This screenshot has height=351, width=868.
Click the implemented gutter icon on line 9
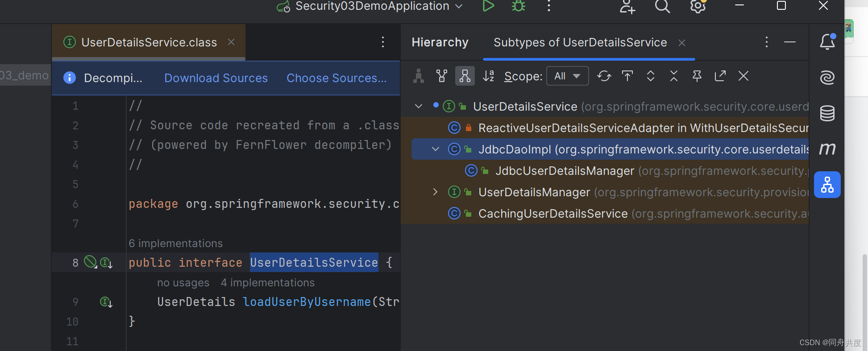106,302
